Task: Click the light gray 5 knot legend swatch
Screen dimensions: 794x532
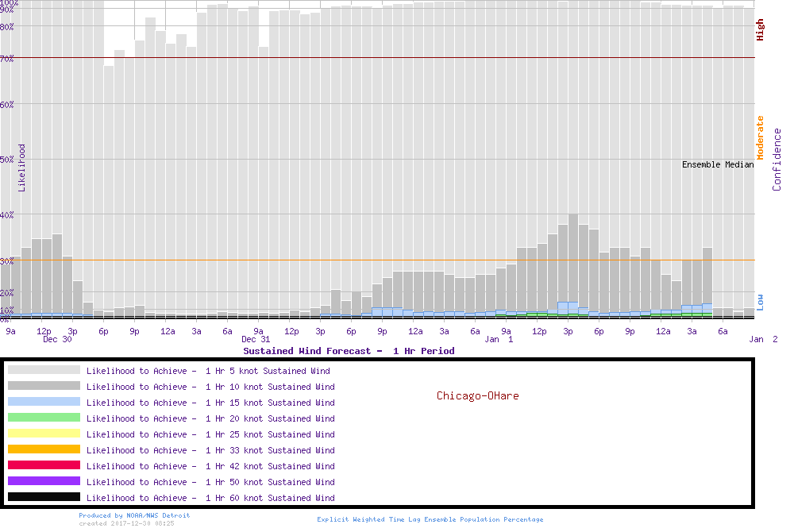Action: (44, 370)
